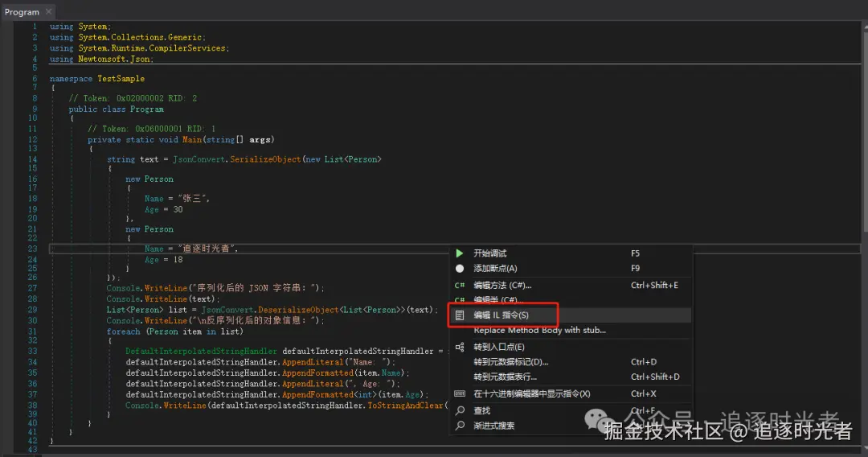Screen dimensions: 868x457
Task: Click the Add Breakpoint circle icon
Action: [x=460, y=268]
